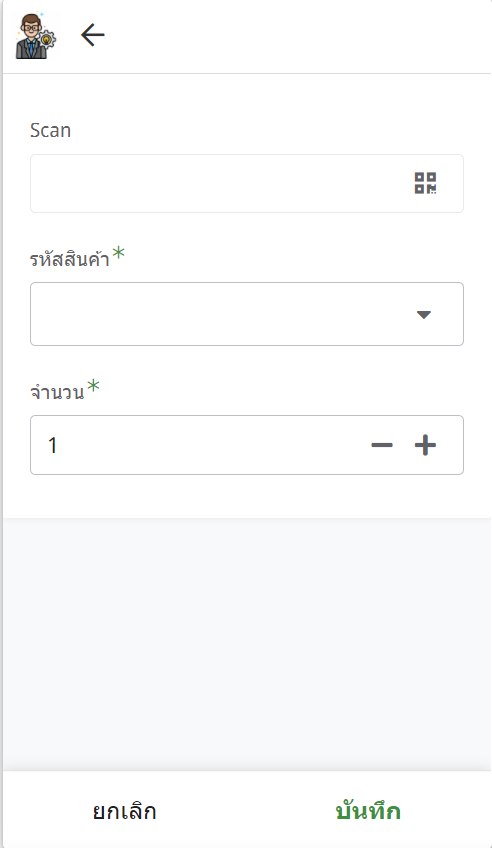Image resolution: width=492 pixels, height=848 pixels.
Task: Increase quantity with the plus icon
Action: tap(425, 445)
